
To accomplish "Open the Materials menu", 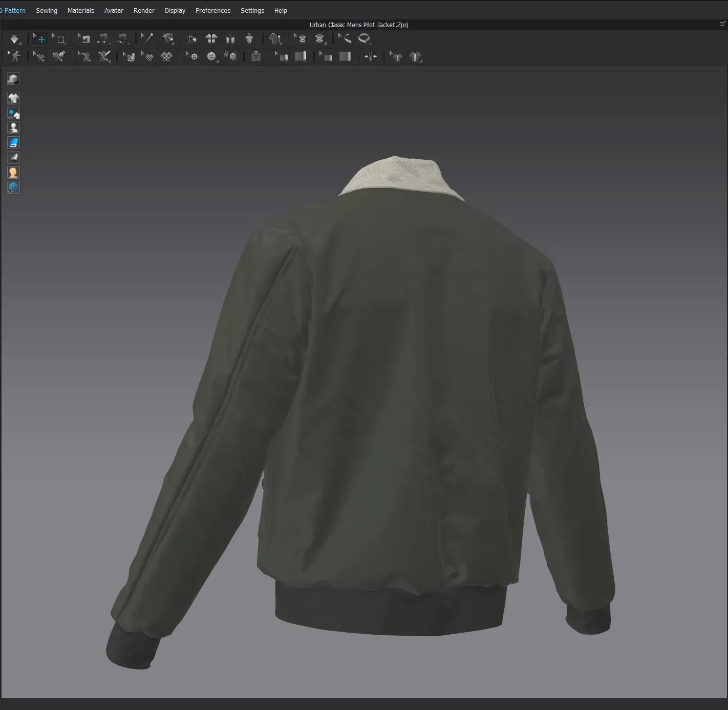I will (81, 10).
